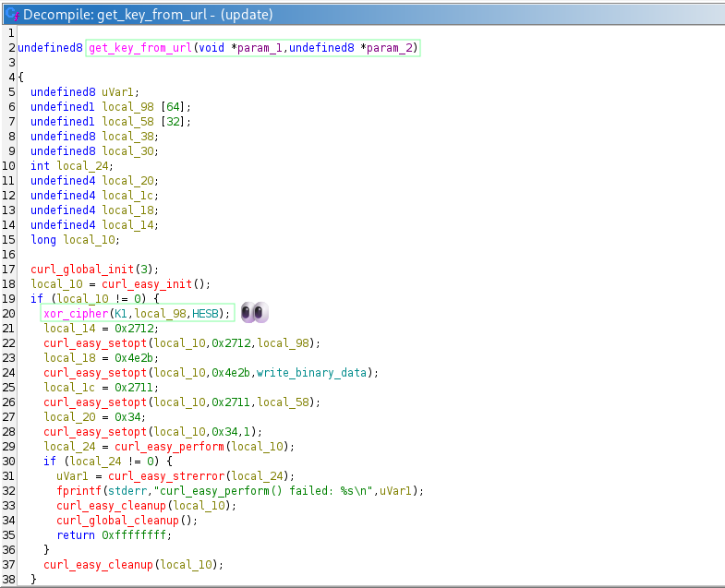Click local_58 argument on line 26
The width and height of the screenshot is (725, 588).
pyautogui.click(x=283, y=402)
